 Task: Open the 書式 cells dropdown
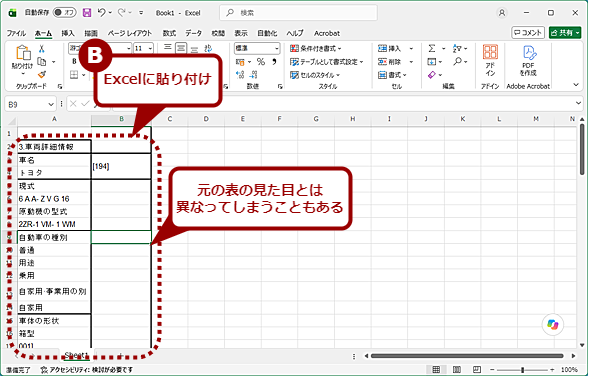pyautogui.click(x=393, y=75)
